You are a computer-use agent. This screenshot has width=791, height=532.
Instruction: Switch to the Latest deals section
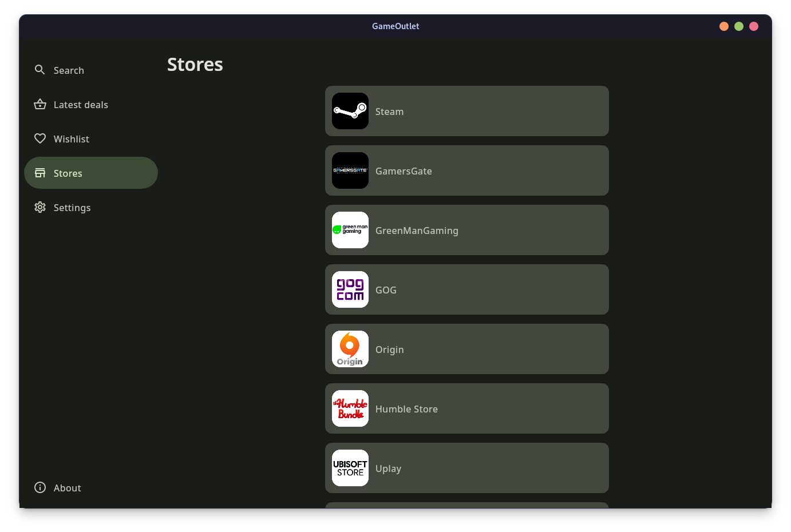81,104
